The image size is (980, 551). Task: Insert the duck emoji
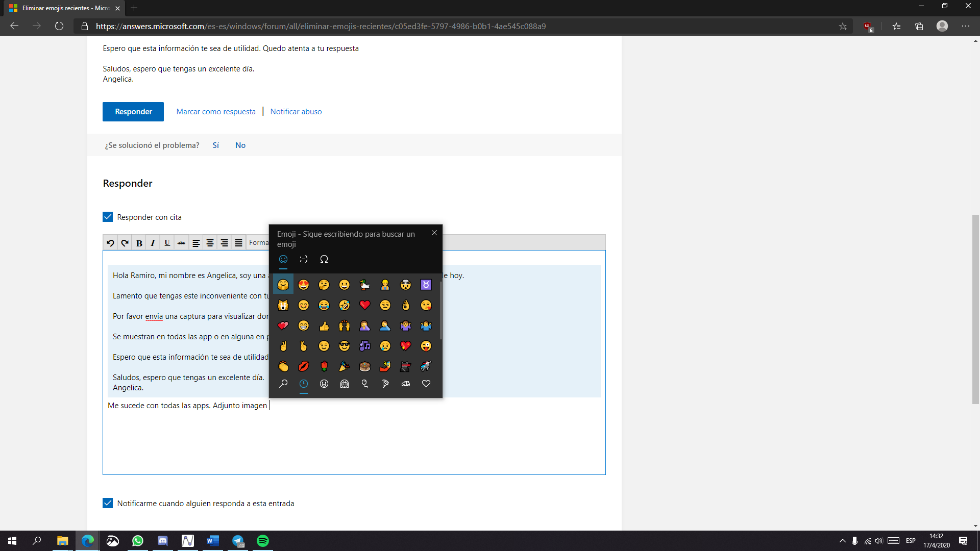click(364, 285)
